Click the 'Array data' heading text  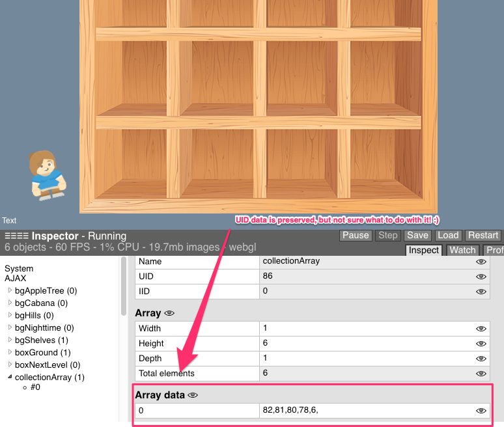click(160, 395)
